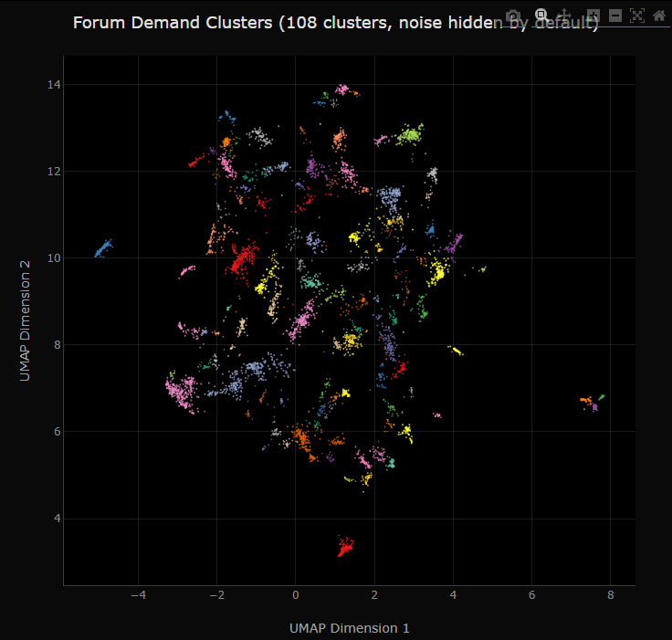Click the '8' tick on the vertical axis
The image size is (672, 640).
pyautogui.click(x=58, y=344)
